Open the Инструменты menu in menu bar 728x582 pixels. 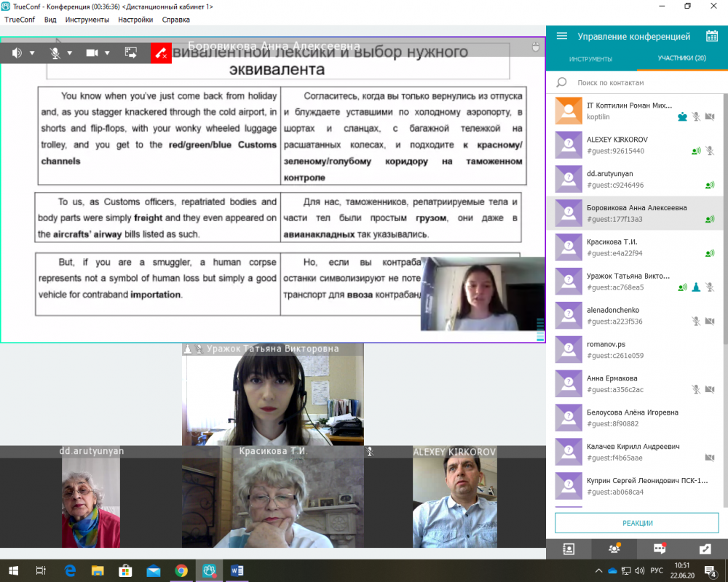click(87, 20)
